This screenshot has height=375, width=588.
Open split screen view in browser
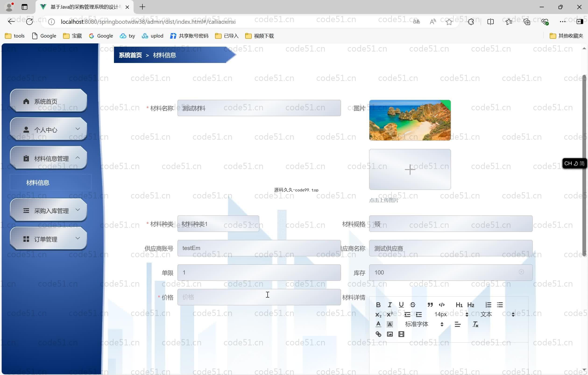(490, 22)
